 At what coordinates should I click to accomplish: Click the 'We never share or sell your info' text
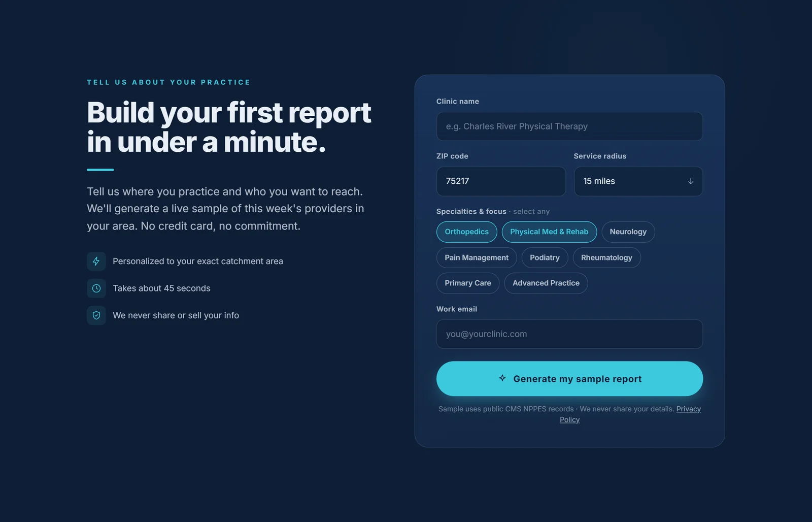tap(176, 315)
